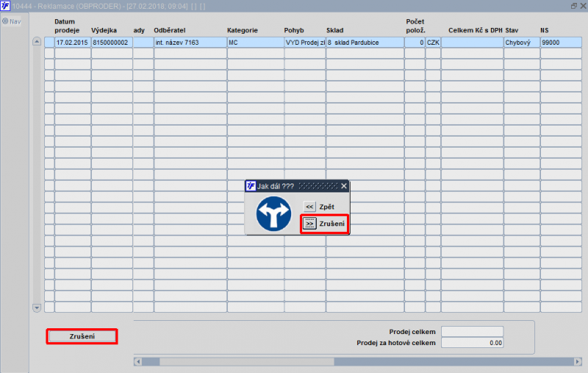Click the 'Prodej za hotové celkem' field

click(472, 343)
